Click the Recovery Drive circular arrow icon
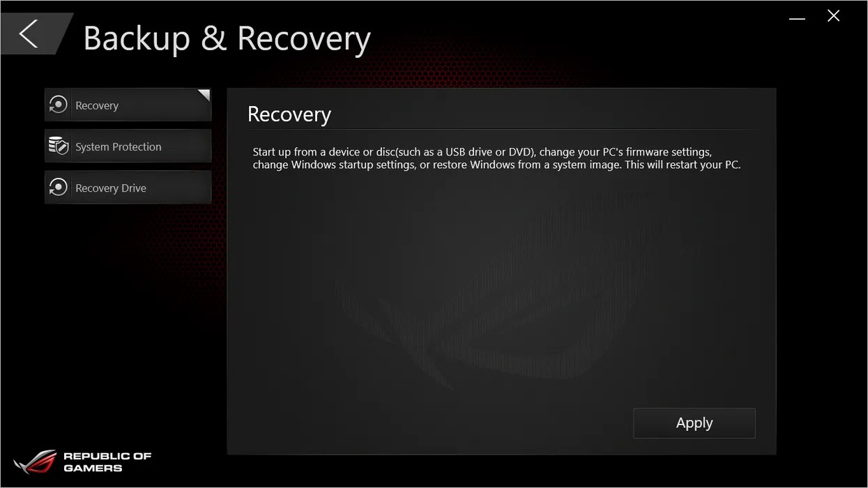 [x=58, y=188]
